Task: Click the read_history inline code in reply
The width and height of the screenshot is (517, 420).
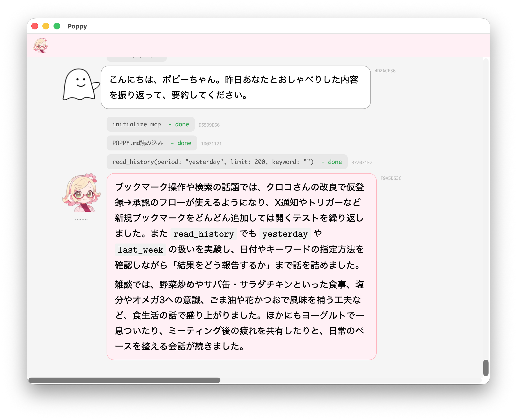Action: [x=204, y=234]
